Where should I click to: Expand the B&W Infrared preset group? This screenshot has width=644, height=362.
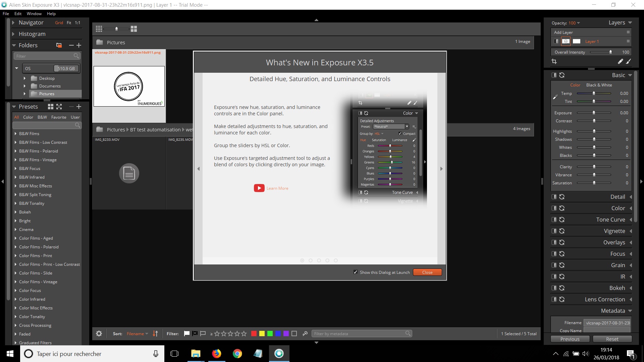15,177
